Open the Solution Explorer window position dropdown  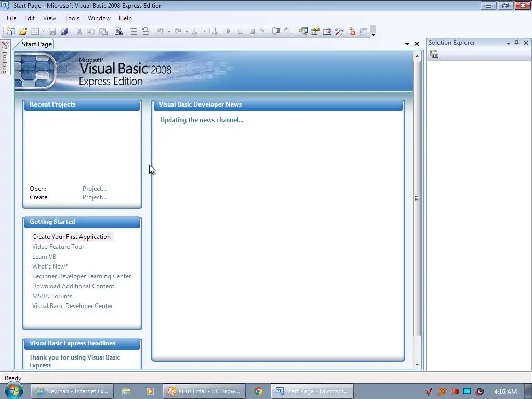[x=508, y=43]
